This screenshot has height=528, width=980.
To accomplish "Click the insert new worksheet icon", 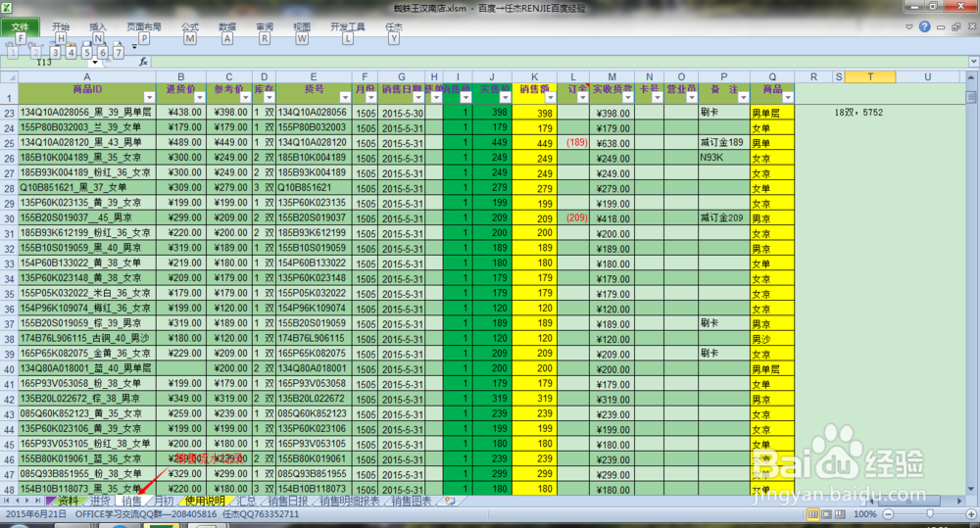I will tap(450, 501).
